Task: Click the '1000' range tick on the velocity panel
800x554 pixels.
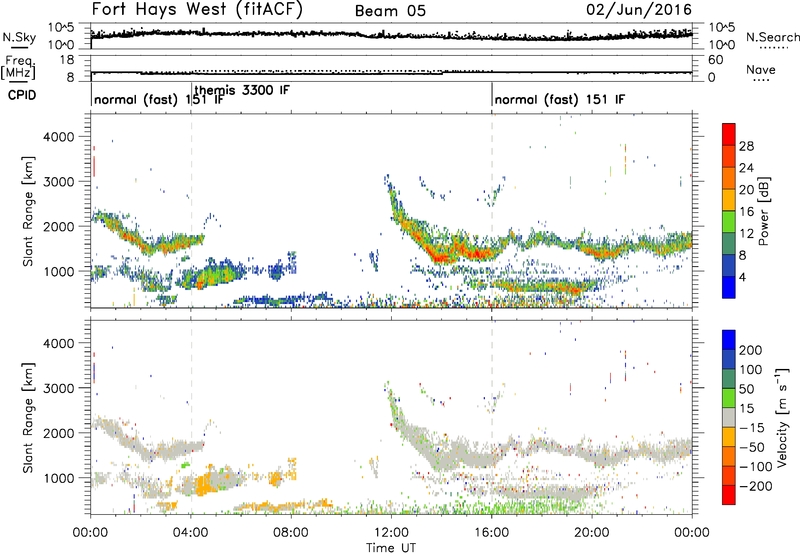Action: (58, 477)
